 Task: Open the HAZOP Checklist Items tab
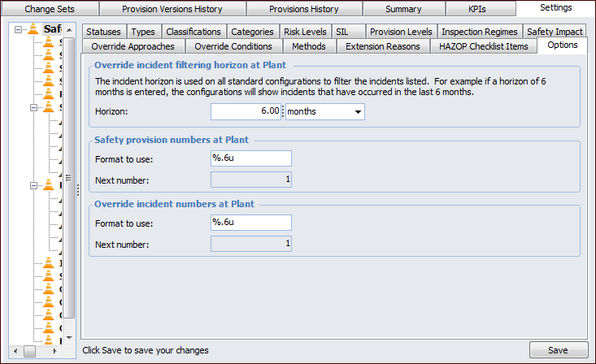point(485,46)
